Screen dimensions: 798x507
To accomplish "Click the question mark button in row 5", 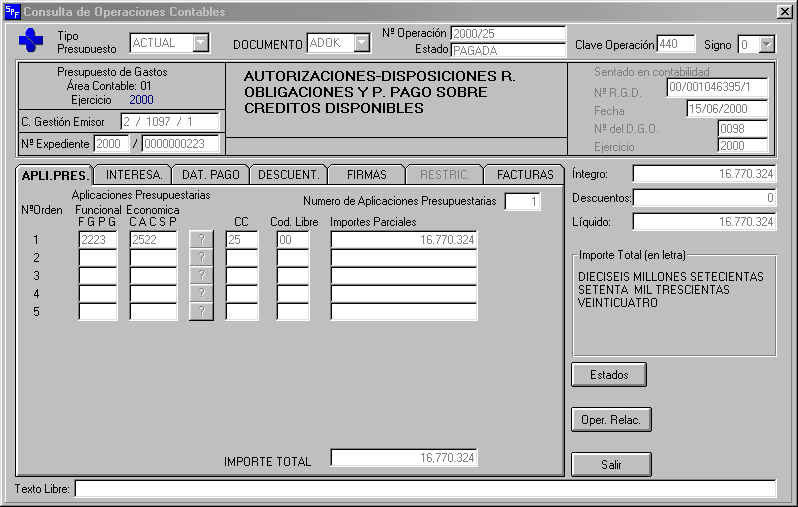I will (x=201, y=311).
